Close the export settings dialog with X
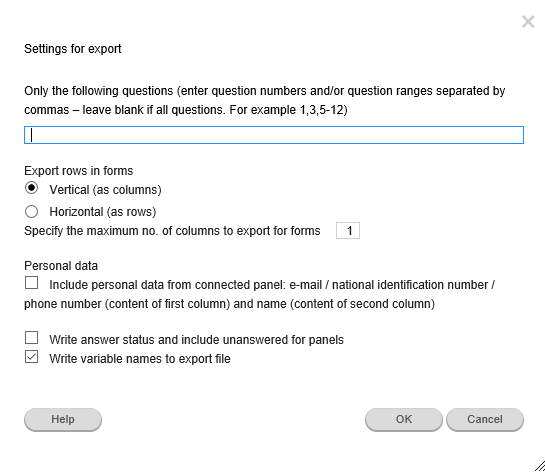Screen dimensions: 545x473 coord(528,22)
